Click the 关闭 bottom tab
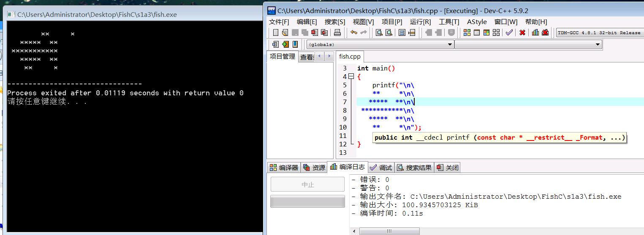The image size is (644, 235). [447, 167]
